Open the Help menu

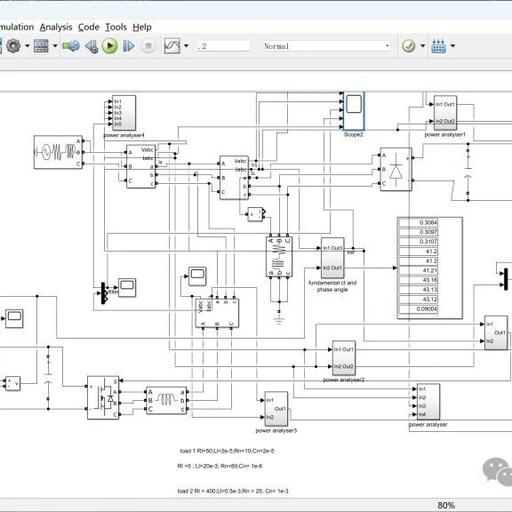142,27
